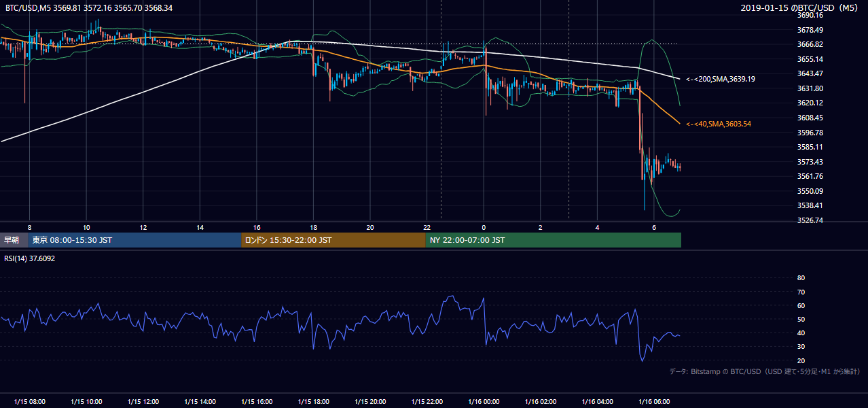This screenshot has height=408, width=868.
Task: Click bottom date label 1/15 18:00
Action: 313,401
